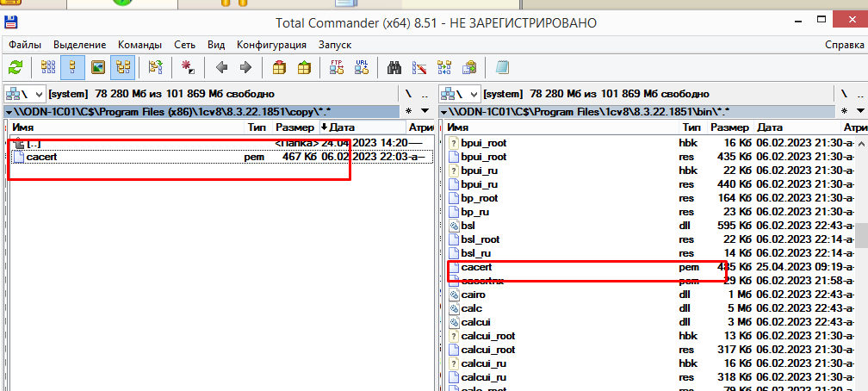Open the multi-rename tool icon
This screenshot has height=391, width=868.
click(x=419, y=67)
